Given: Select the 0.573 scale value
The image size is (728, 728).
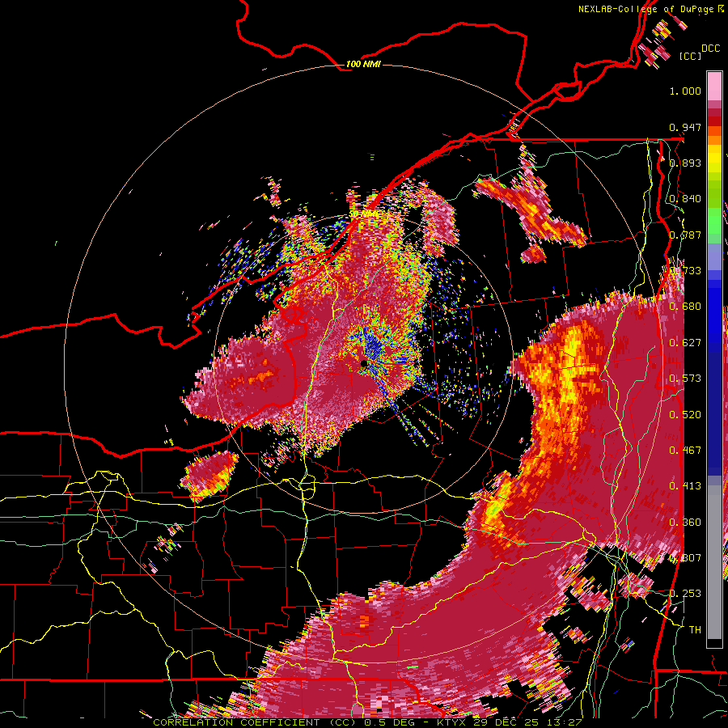Looking at the screenshot, I should point(685,379).
